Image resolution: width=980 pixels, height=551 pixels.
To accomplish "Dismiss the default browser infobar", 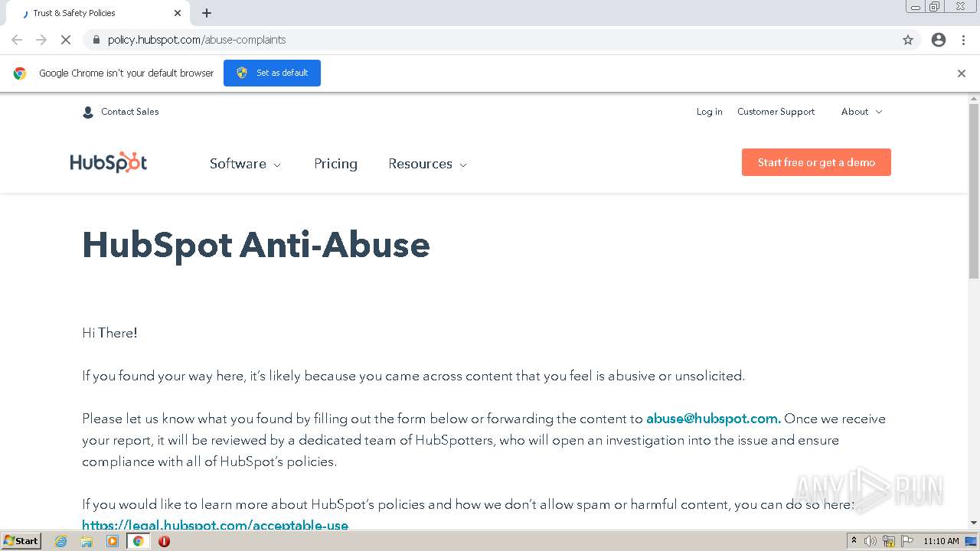I will click(x=962, y=73).
